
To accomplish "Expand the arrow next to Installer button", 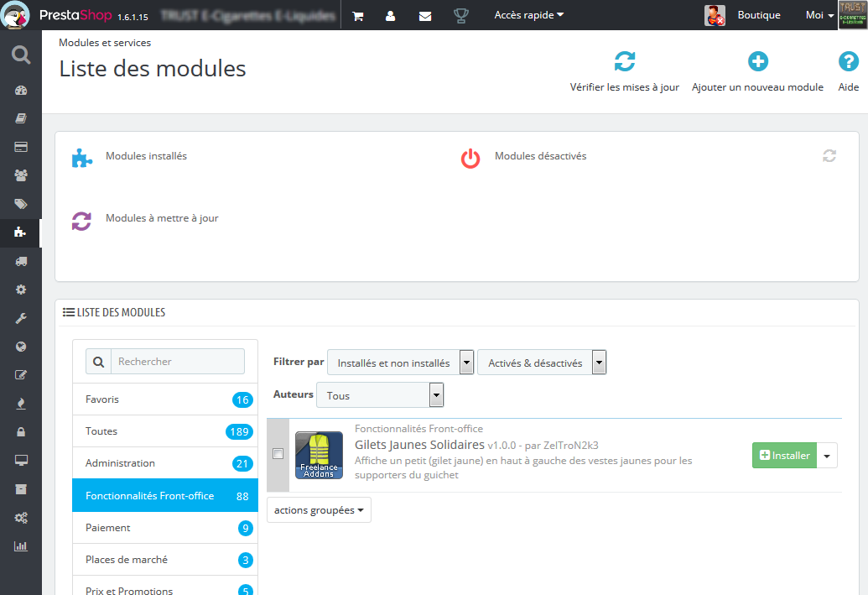I will coord(826,456).
